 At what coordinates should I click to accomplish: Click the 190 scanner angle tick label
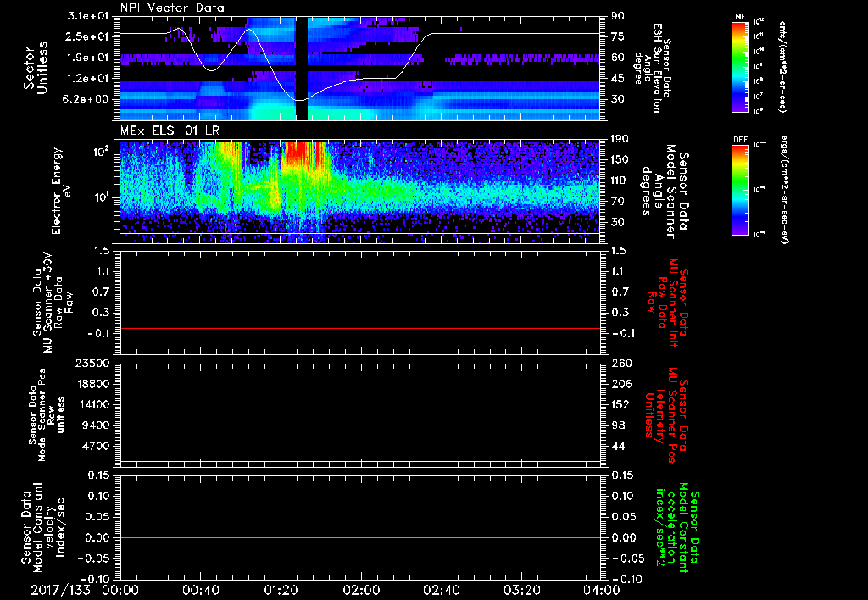coord(620,139)
